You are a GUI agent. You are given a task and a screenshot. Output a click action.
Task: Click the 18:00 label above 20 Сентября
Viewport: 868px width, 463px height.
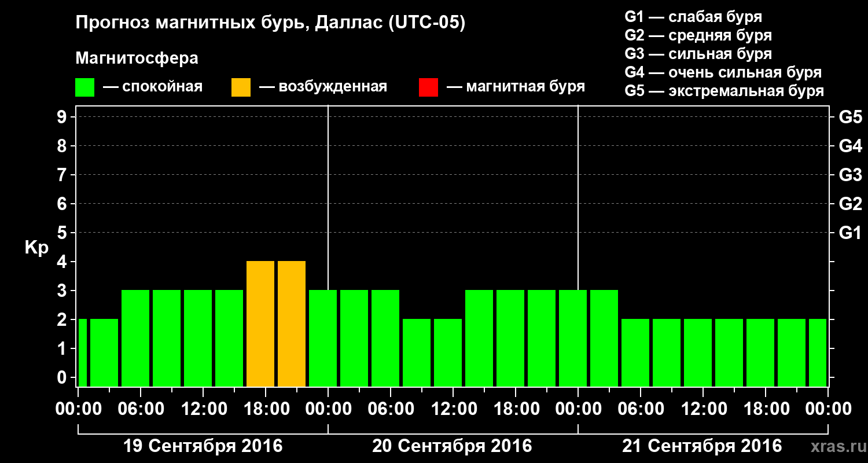(516, 409)
